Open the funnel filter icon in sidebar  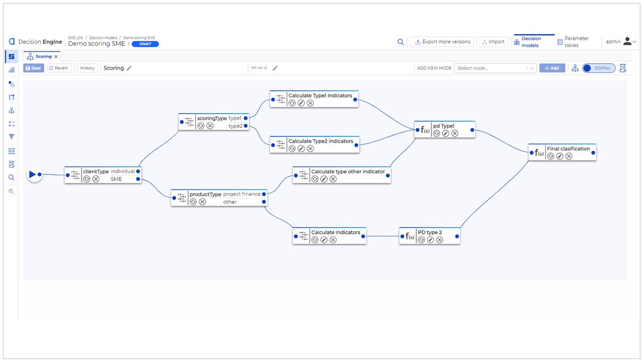tap(11, 137)
